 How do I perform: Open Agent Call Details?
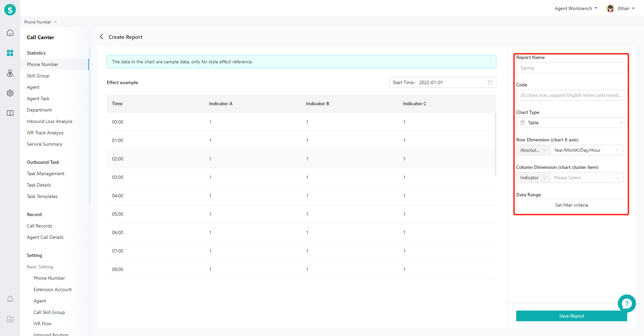[45, 237]
